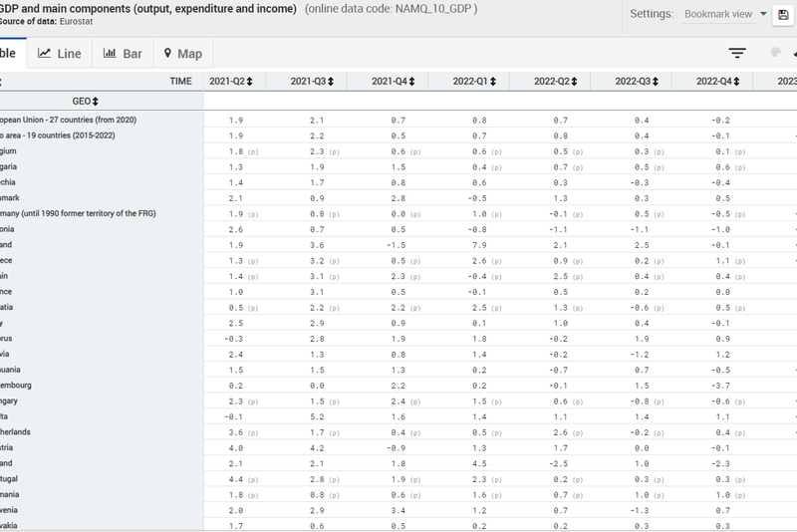Image resolution: width=797 pixels, height=532 pixels.
Task: Sort by the 2021-Q2 column arrows
Action: pyautogui.click(x=250, y=82)
